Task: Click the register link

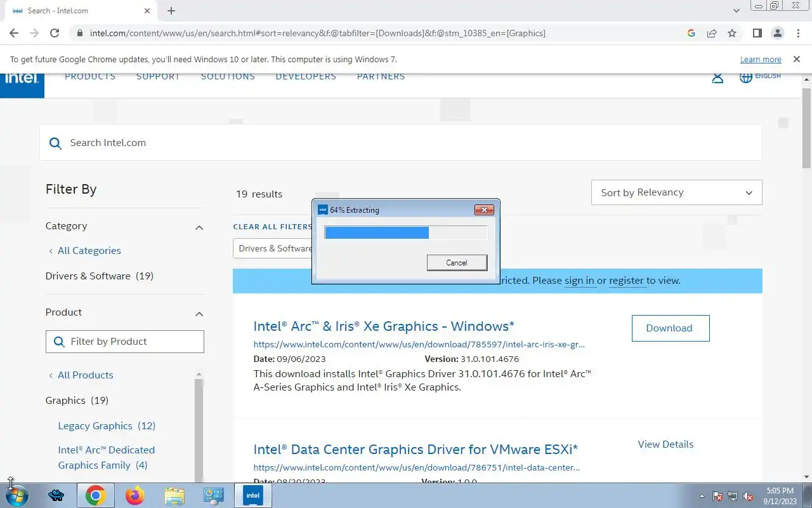Action: coord(626,281)
